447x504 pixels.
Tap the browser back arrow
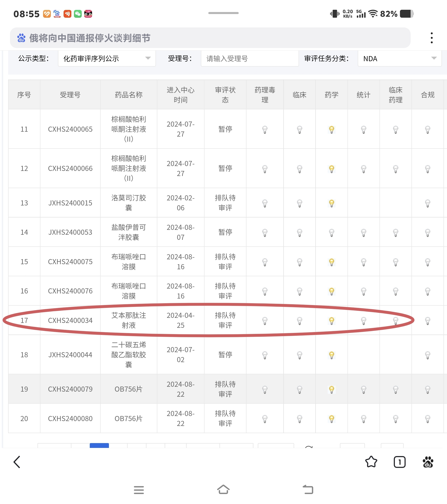pos(17,462)
